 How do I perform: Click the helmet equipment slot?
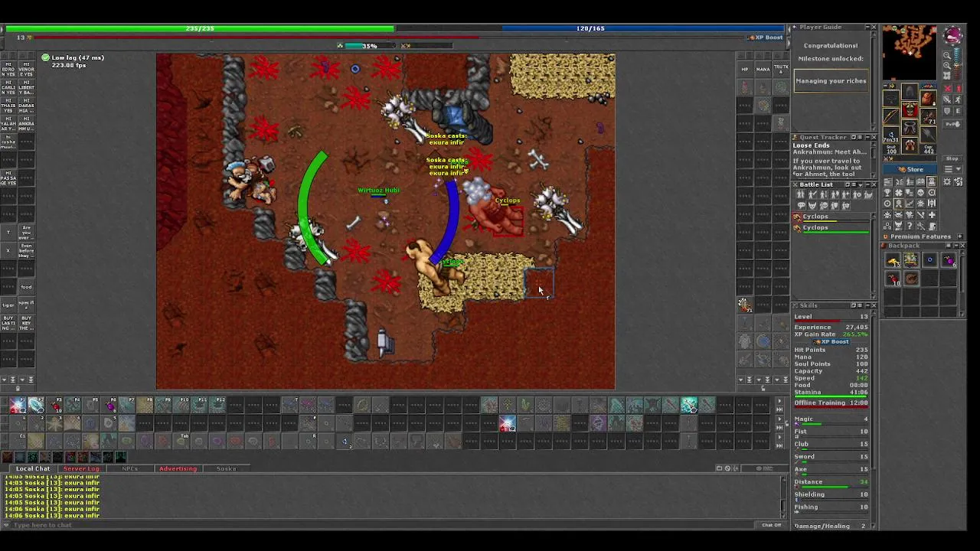click(x=910, y=91)
